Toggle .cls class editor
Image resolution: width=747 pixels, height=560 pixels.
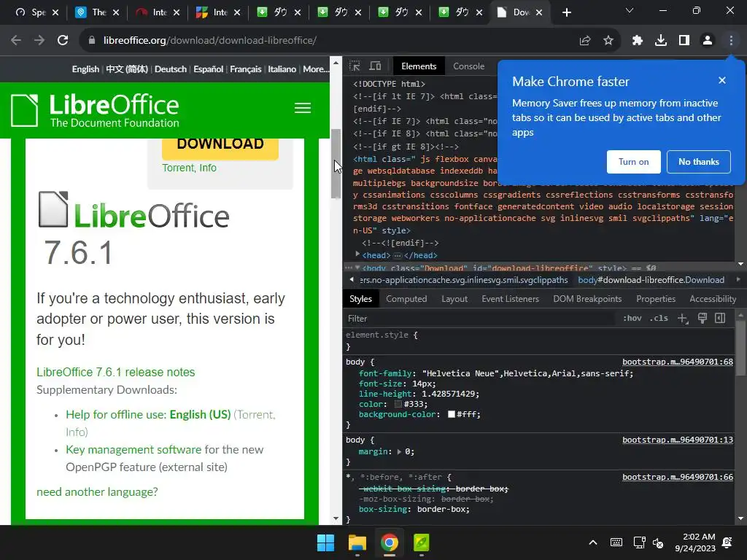[x=659, y=318]
